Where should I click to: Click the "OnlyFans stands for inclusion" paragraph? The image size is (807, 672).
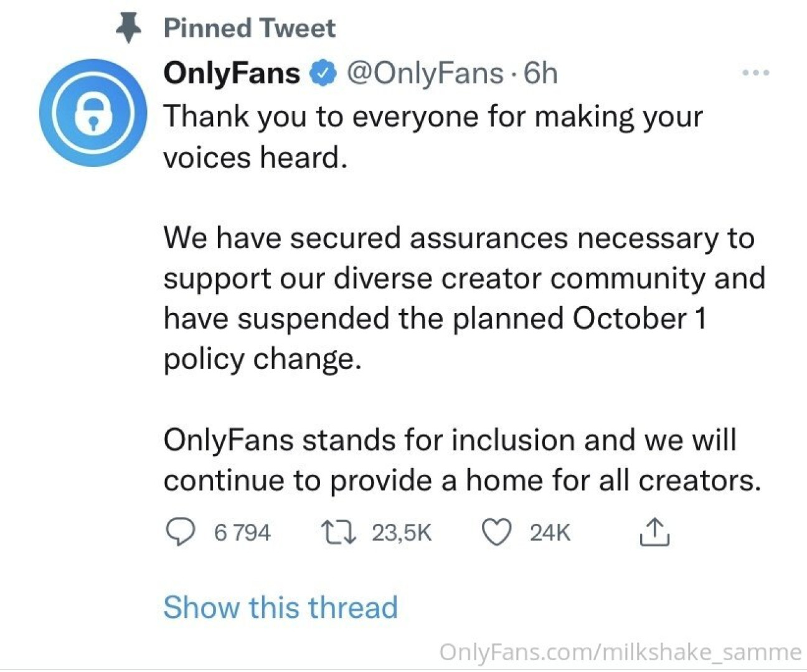tap(461, 460)
